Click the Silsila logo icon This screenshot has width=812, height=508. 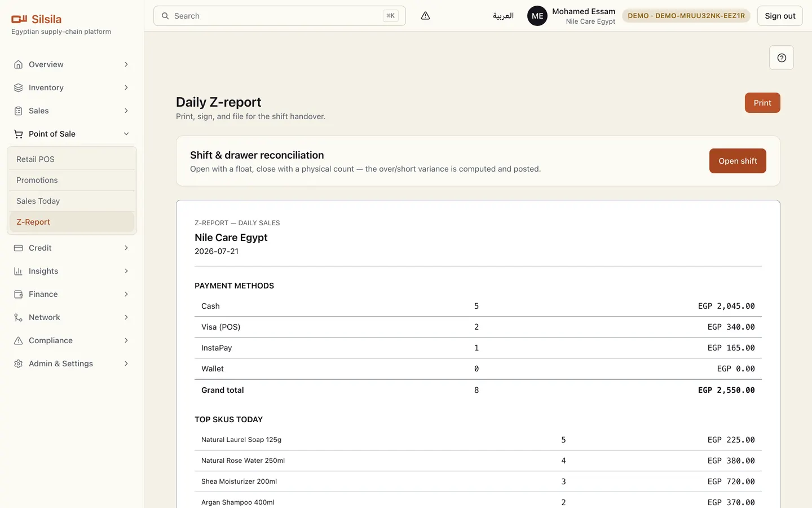(19, 19)
